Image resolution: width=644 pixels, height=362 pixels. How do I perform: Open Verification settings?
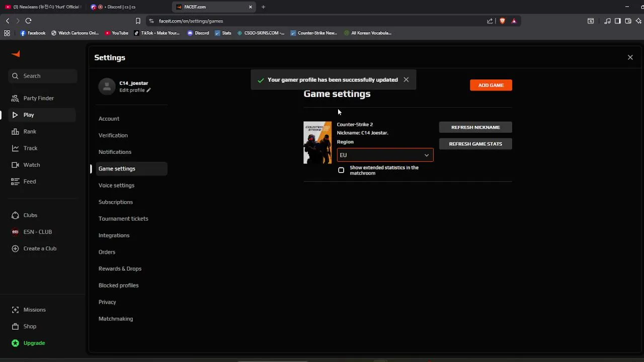[x=113, y=135]
